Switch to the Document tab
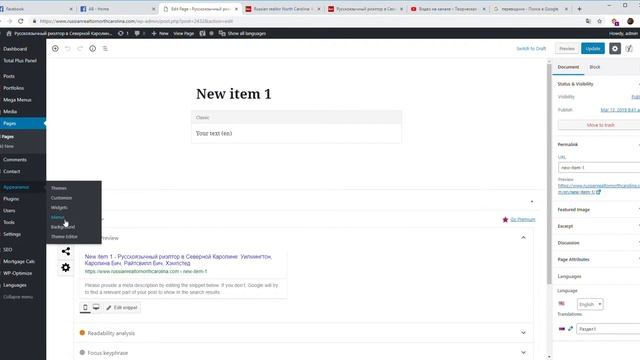640x360 pixels. (x=568, y=67)
